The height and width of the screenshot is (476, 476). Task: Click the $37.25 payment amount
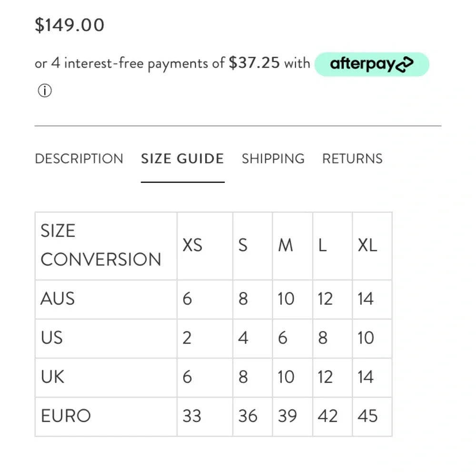tap(254, 63)
